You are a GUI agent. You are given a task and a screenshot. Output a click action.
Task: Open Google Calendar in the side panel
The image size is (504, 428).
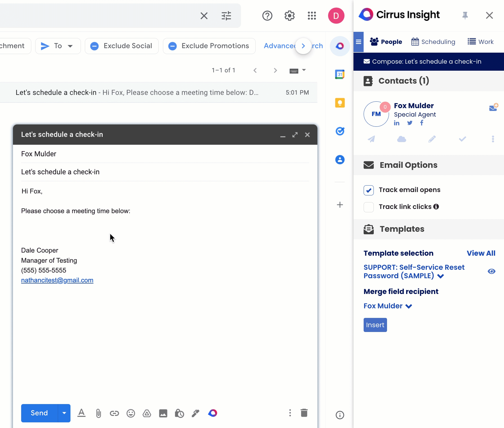340,74
